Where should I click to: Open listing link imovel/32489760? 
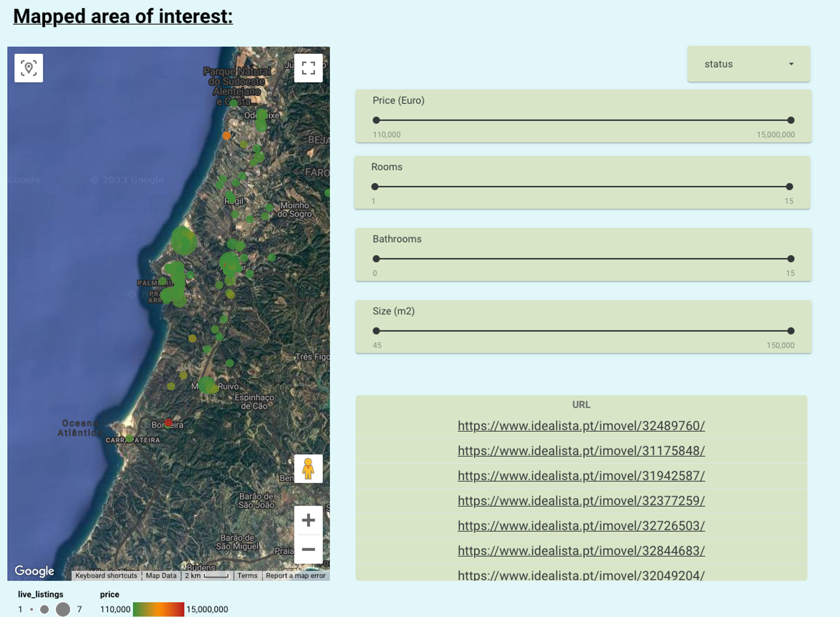581,425
